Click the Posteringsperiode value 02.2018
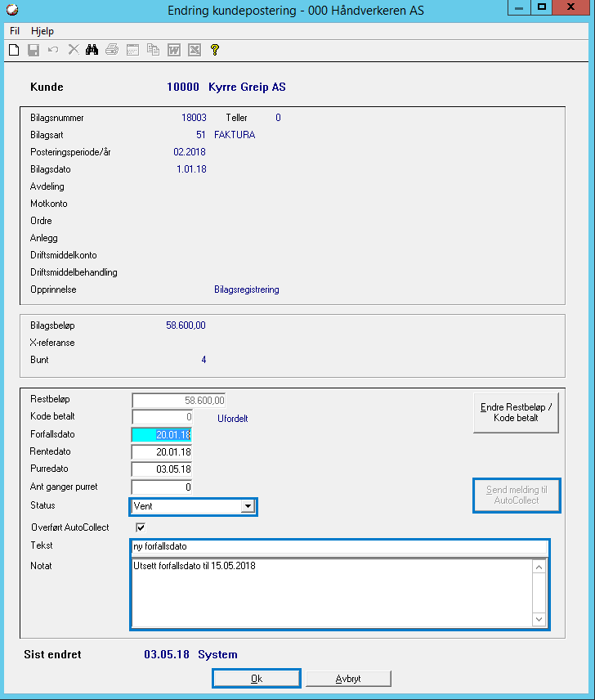The width and height of the screenshot is (595, 700). pyautogui.click(x=190, y=152)
